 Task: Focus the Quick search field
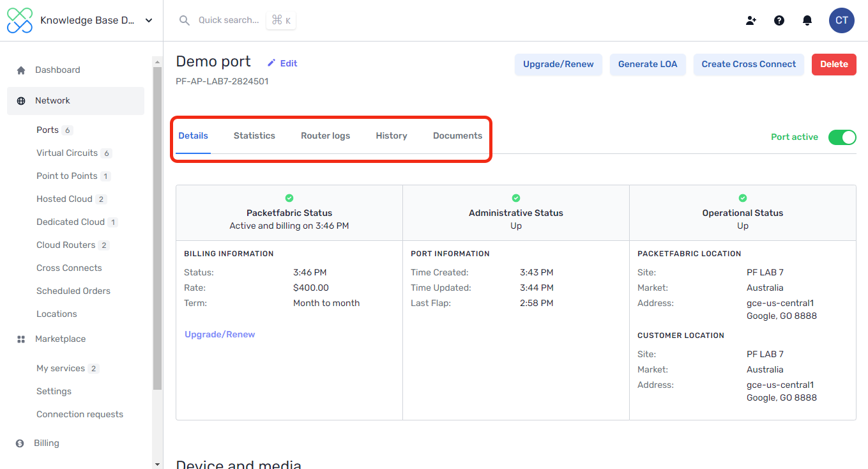pyautogui.click(x=228, y=20)
